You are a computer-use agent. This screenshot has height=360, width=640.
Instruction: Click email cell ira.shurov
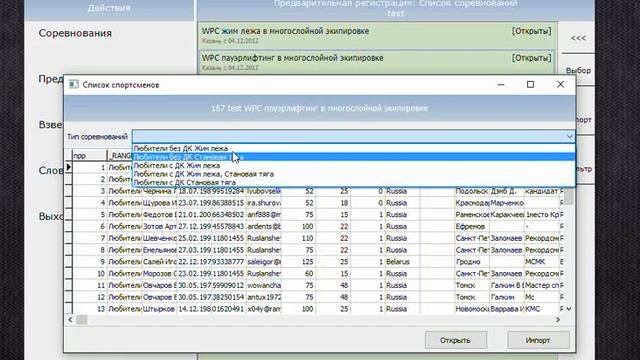(264, 203)
